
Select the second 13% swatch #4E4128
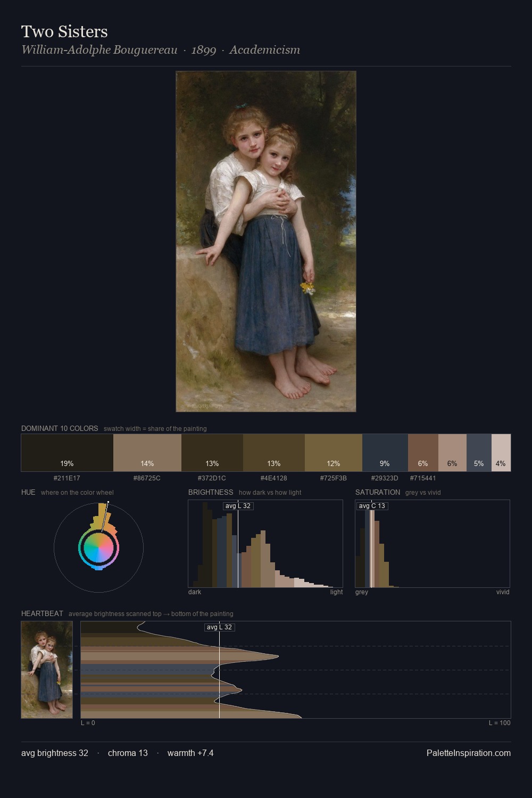click(x=274, y=453)
